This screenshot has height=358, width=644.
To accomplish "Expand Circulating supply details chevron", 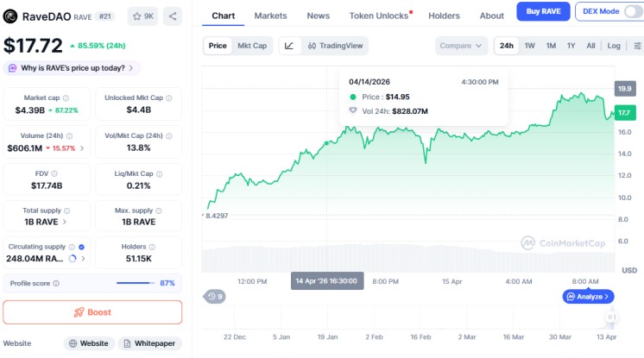I will pos(84,259).
